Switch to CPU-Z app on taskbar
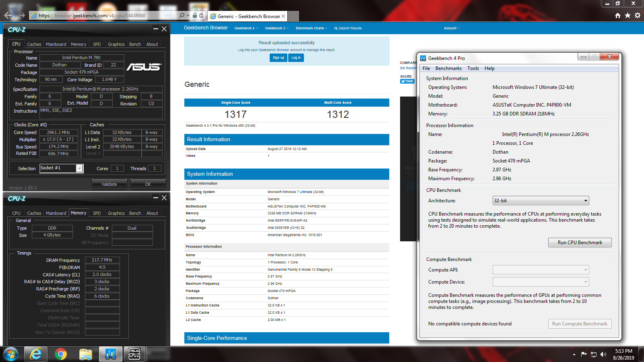This screenshot has height=362, width=644. (134, 354)
